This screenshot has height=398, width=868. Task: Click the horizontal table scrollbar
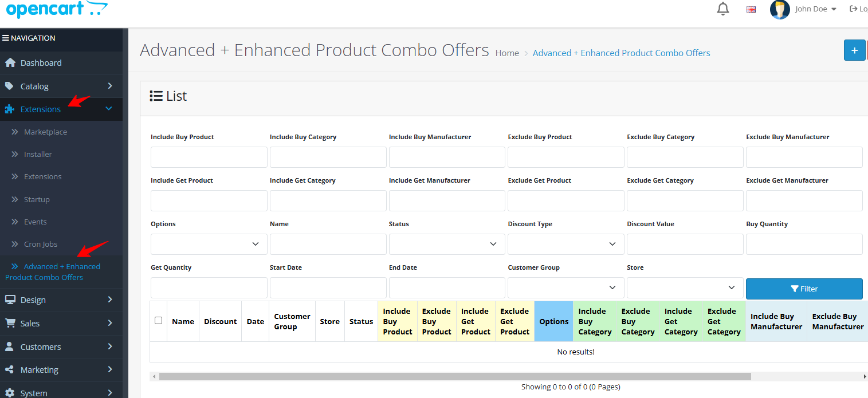(455, 376)
